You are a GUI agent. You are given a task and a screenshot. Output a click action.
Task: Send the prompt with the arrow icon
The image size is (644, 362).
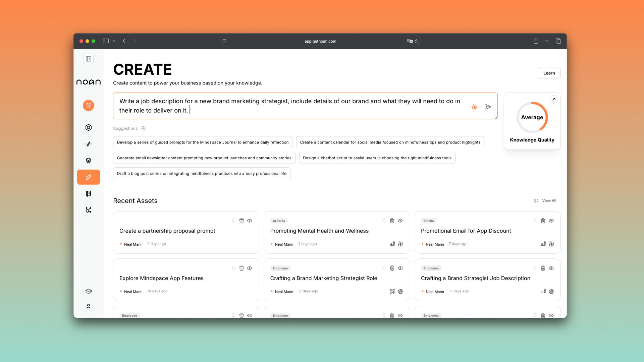click(x=488, y=107)
